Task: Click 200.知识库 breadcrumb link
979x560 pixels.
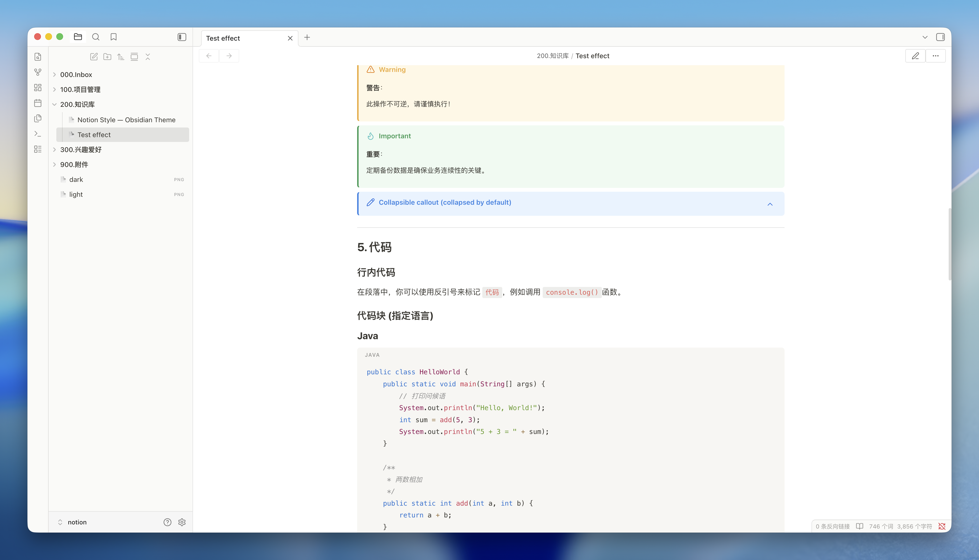Action: (x=552, y=56)
